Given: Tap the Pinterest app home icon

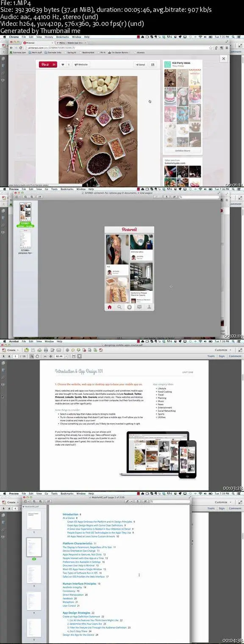Looking at the screenshot, I should click(110, 307).
